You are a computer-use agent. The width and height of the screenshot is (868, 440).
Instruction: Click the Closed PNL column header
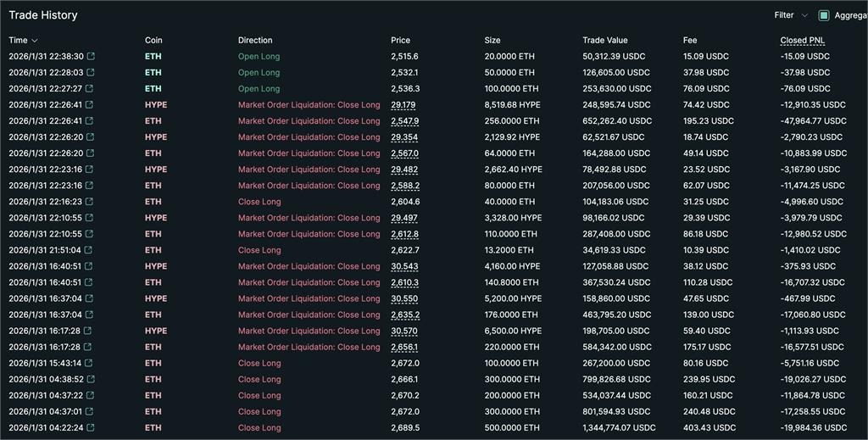pos(802,41)
